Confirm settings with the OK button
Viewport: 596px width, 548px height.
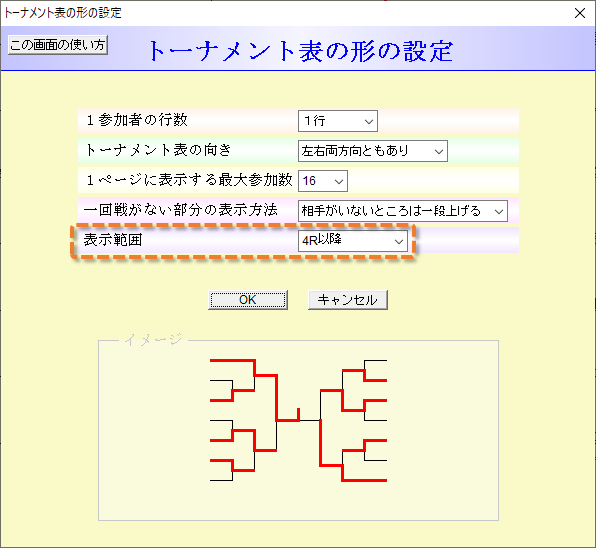pos(248,300)
